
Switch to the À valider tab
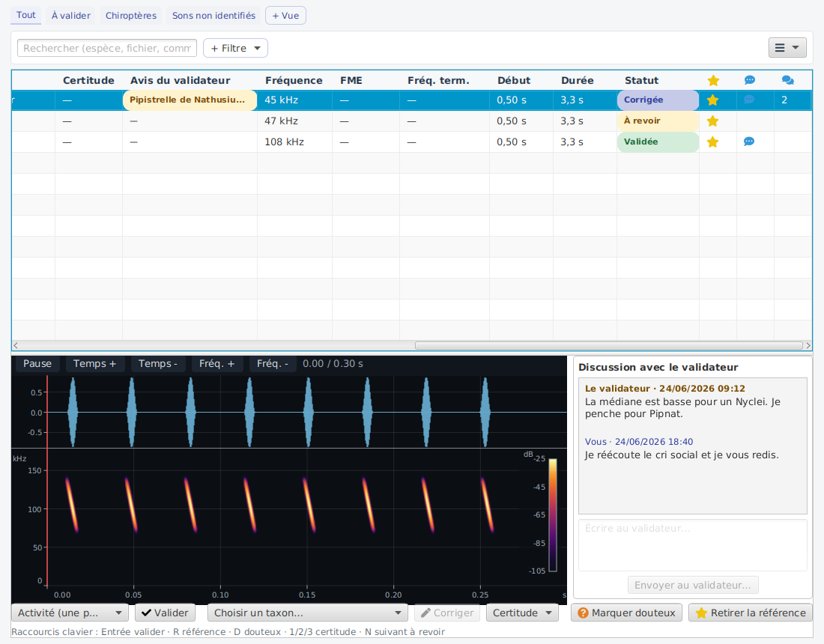tap(71, 16)
